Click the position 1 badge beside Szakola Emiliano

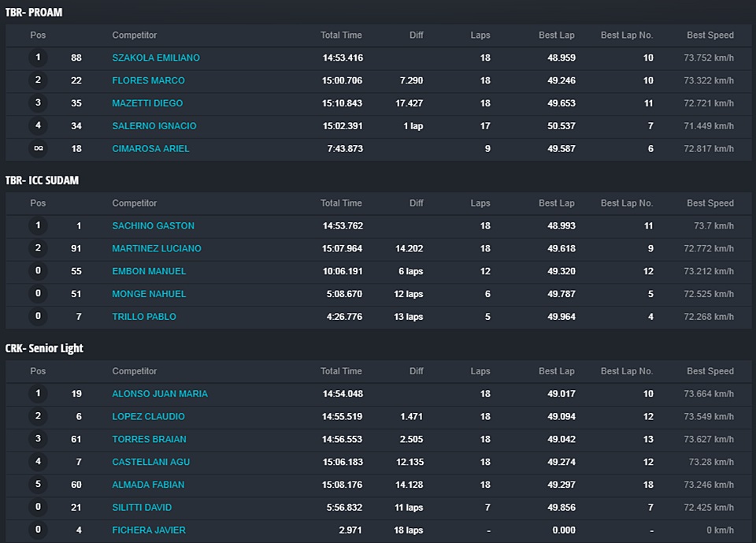click(38, 58)
